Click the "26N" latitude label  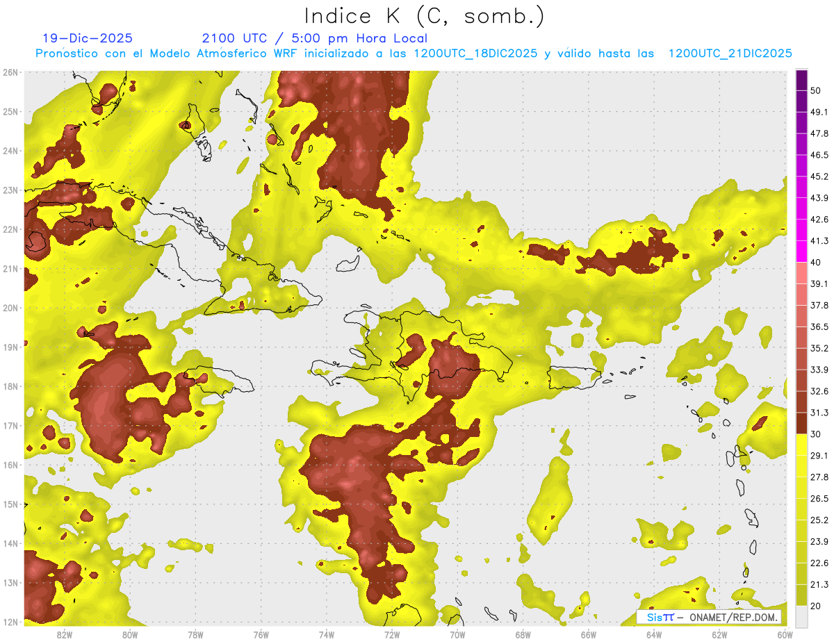pyautogui.click(x=10, y=72)
